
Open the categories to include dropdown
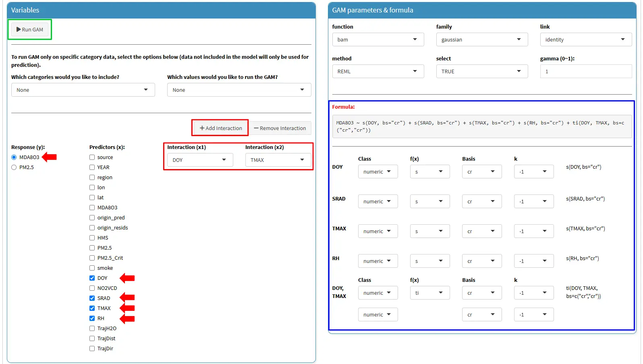[x=83, y=90]
